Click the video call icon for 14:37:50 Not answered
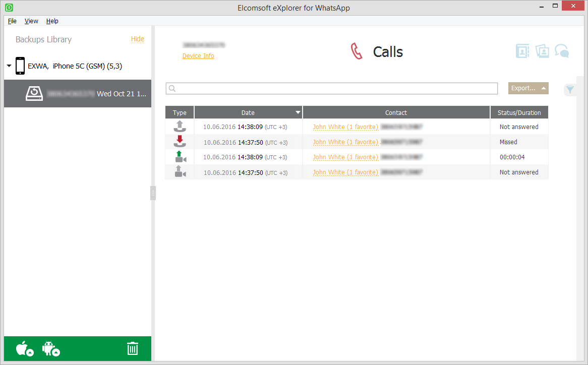Image resolution: width=588 pixels, height=365 pixels. (x=181, y=171)
